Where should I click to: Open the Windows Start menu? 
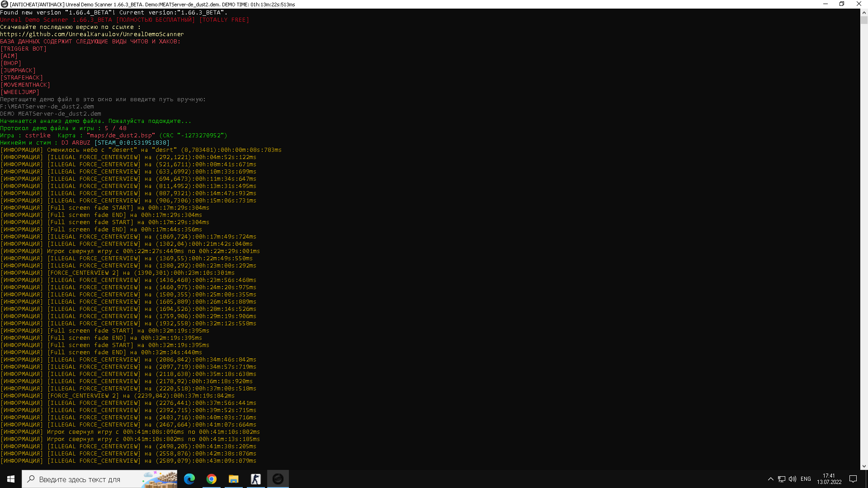point(11,479)
